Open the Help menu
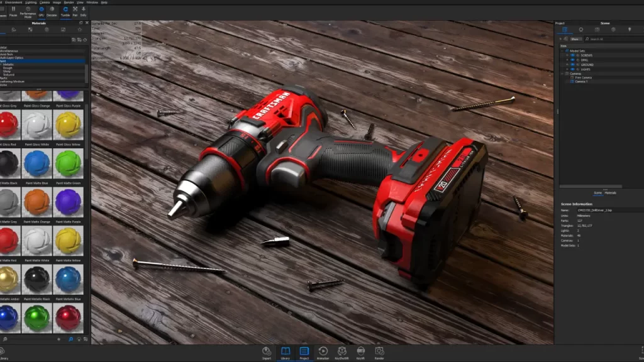This screenshot has width=644, height=362. click(x=104, y=3)
